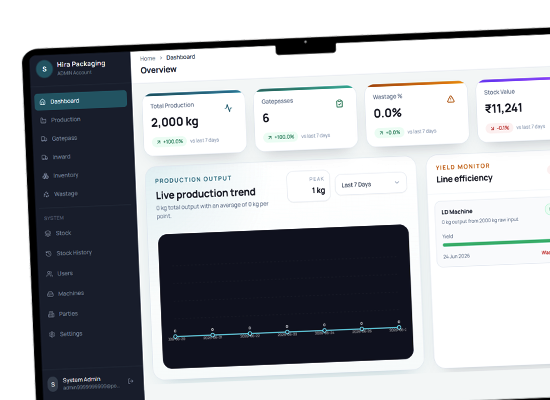
Task: Click the Hira Packaging S avatar
Action: pos(45,69)
